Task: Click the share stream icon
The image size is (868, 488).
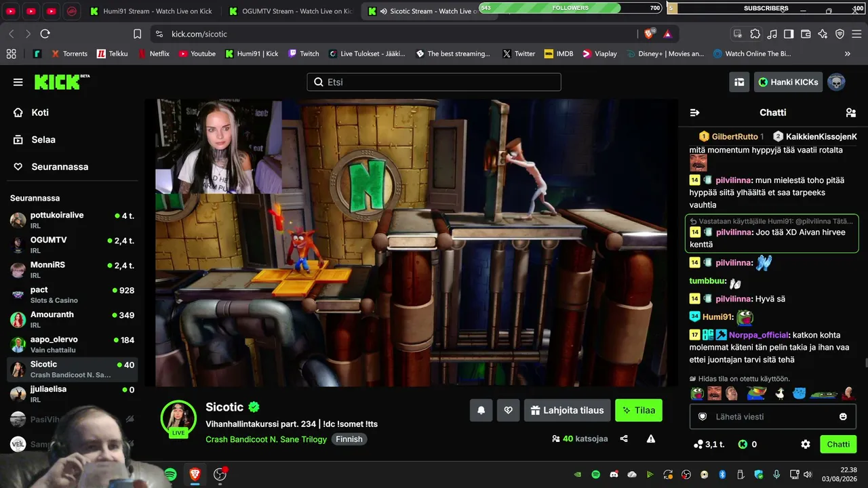Action: (624, 439)
